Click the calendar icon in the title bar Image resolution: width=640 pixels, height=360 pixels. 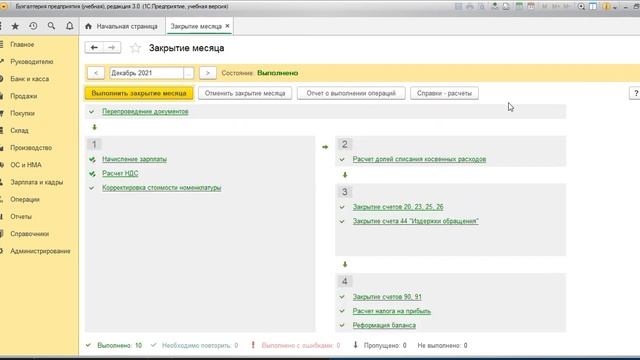[531, 7]
